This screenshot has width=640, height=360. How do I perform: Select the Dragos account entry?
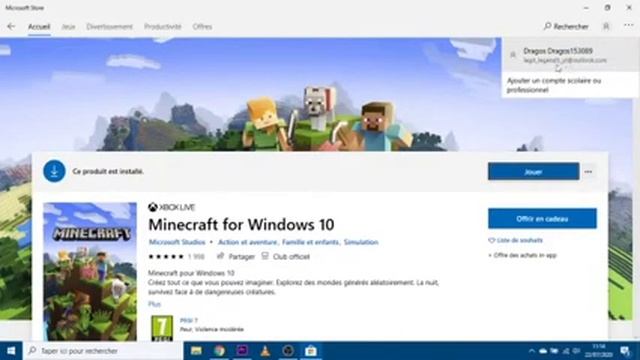pos(570,55)
